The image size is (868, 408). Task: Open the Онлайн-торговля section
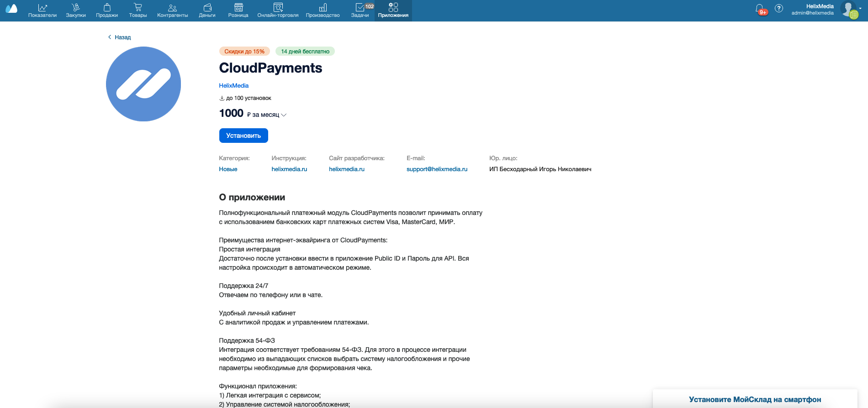click(278, 10)
